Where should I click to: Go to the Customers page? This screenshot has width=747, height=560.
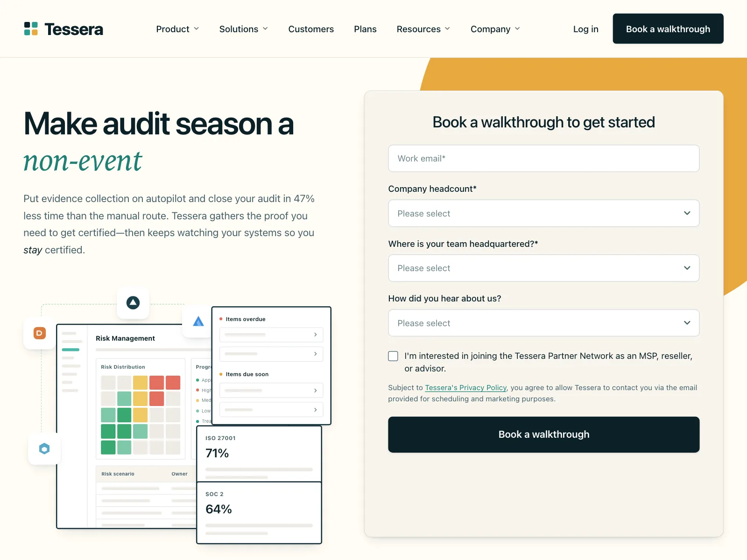[311, 29]
